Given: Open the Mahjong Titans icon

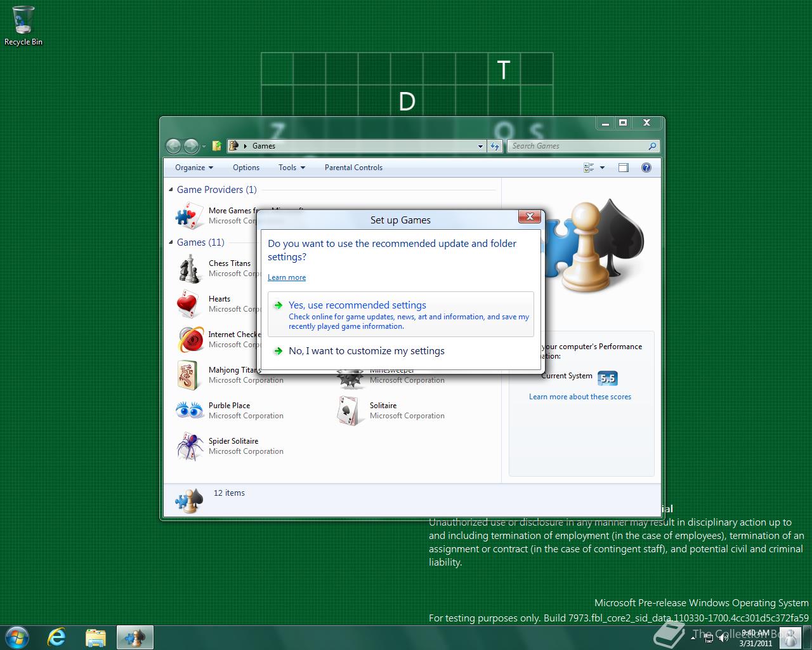Looking at the screenshot, I should 189,375.
